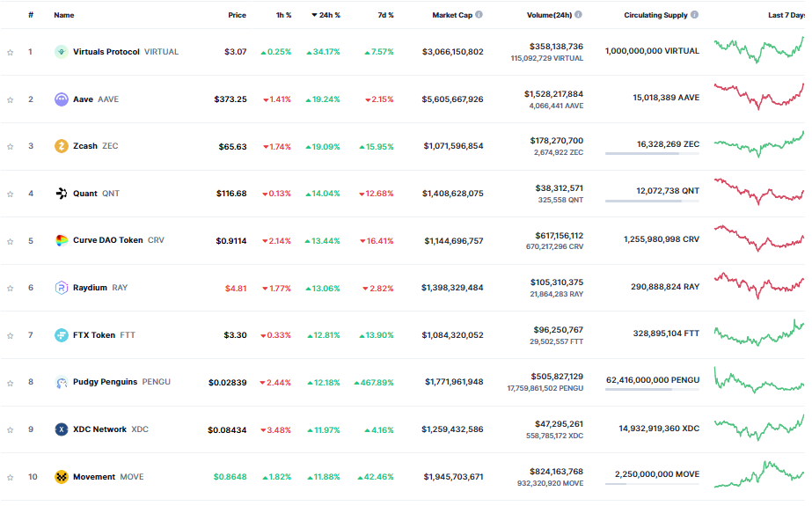Open the Quant 7-day sparkline chart
812x506 pixels.
click(x=758, y=192)
